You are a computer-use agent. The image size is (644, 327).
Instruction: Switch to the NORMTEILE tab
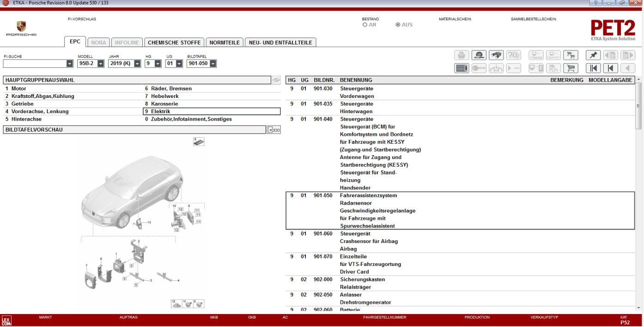tap(225, 42)
